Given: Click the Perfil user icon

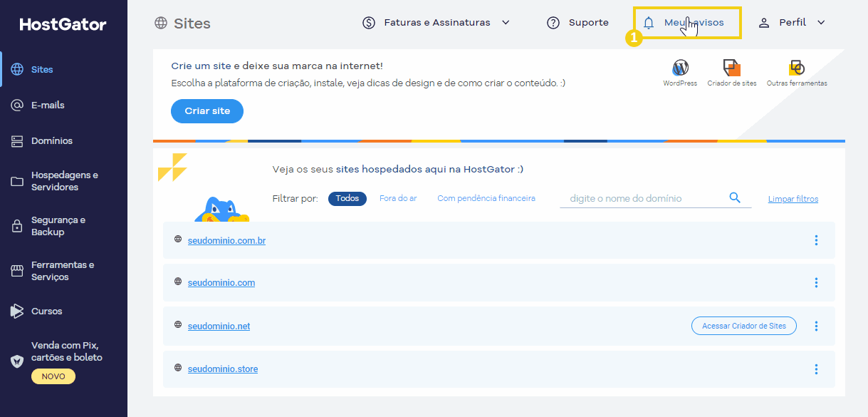Looking at the screenshot, I should click(x=764, y=23).
